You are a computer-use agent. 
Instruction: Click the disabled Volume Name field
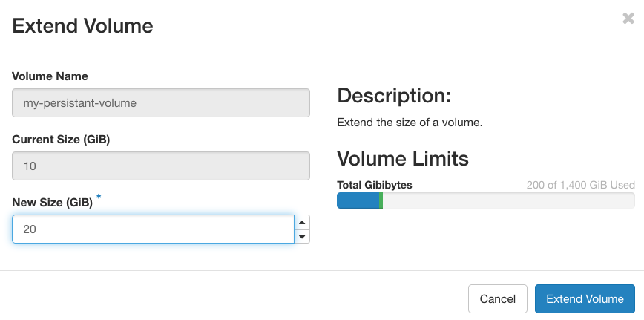160,103
